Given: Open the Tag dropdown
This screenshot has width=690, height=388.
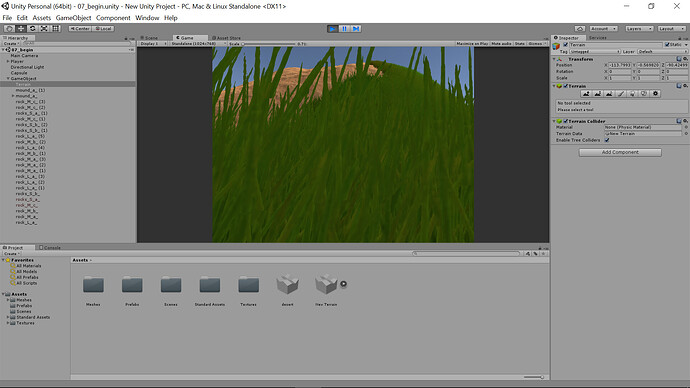Looking at the screenshot, I should tap(595, 51).
